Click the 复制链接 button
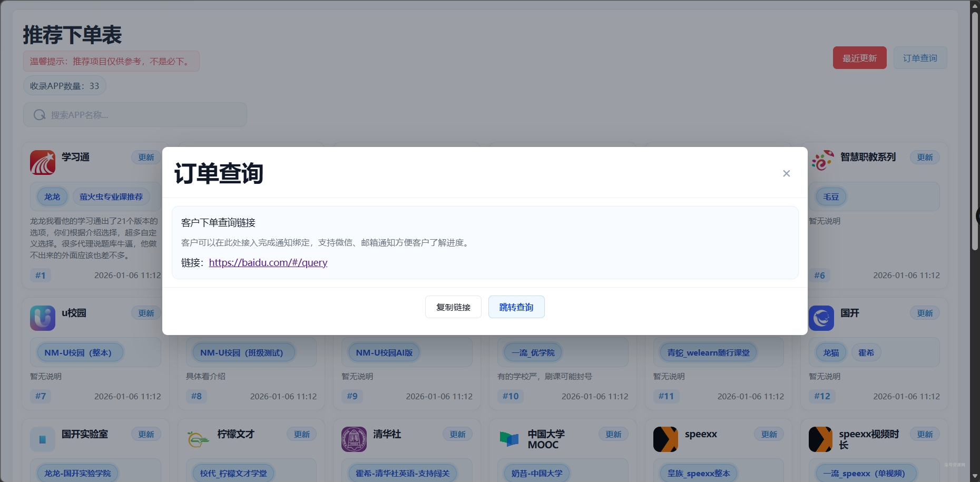The width and height of the screenshot is (980, 482). (x=453, y=307)
